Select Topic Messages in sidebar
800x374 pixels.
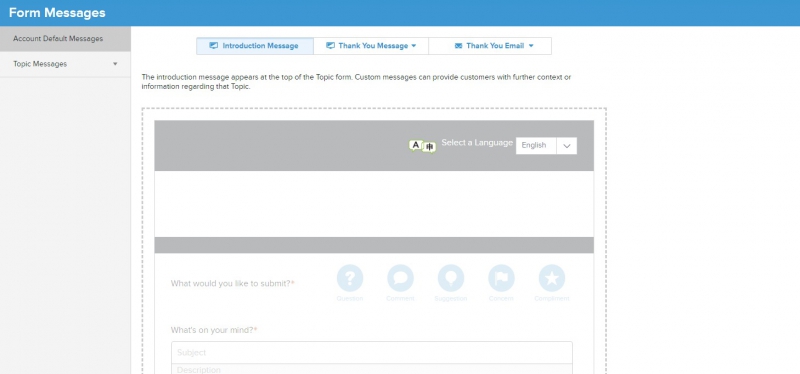(65, 64)
